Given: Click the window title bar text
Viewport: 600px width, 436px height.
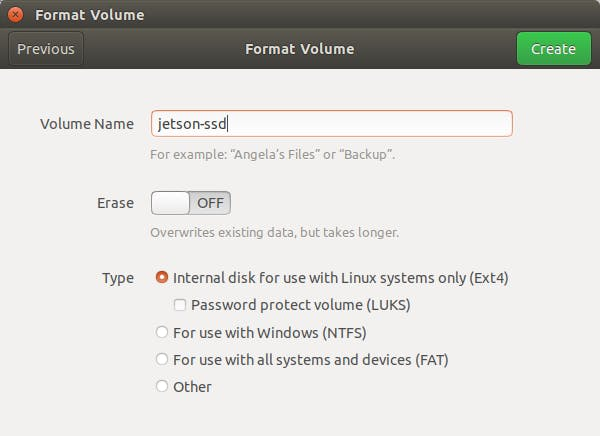Looking at the screenshot, I should pos(90,15).
